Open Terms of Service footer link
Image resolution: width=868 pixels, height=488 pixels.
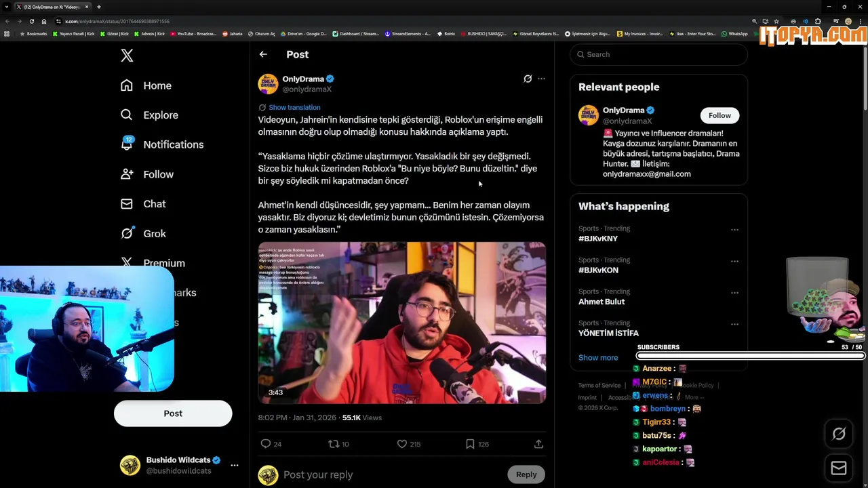(599, 385)
